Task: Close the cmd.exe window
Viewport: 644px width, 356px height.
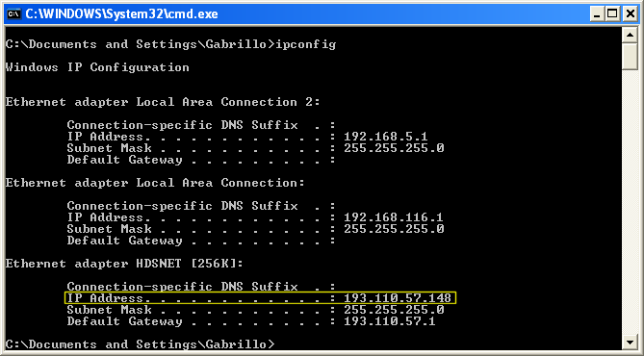Action: coord(630,14)
